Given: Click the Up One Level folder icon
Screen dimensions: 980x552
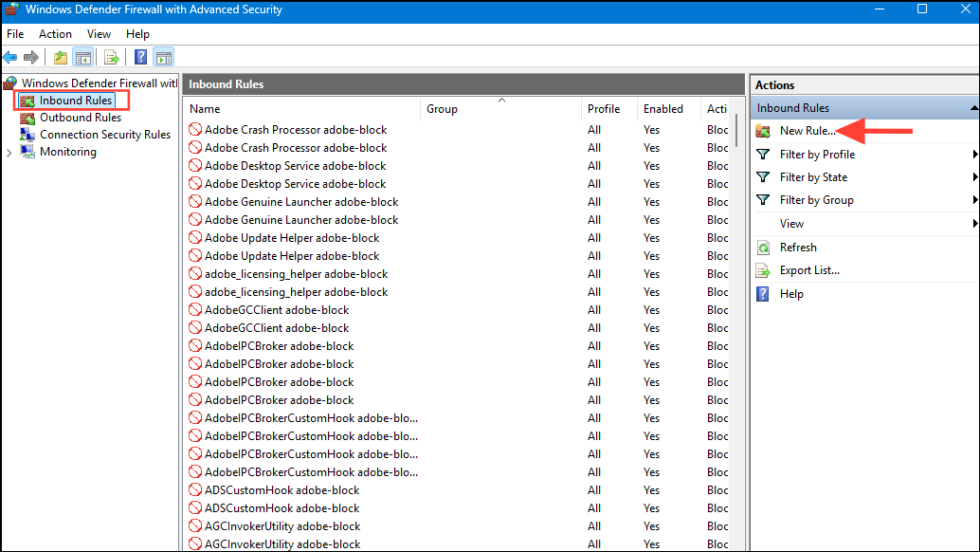Looking at the screenshot, I should coord(61,58).
